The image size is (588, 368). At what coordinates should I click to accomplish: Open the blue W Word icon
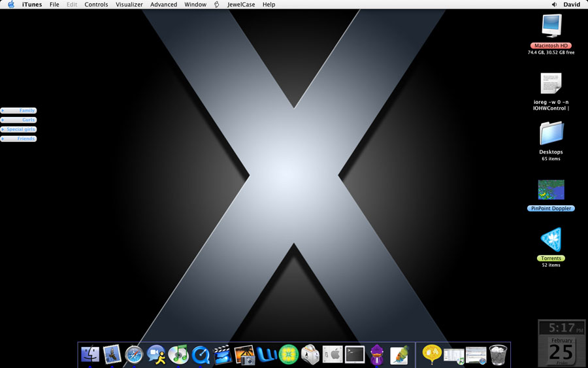click(x=267, y=355)
